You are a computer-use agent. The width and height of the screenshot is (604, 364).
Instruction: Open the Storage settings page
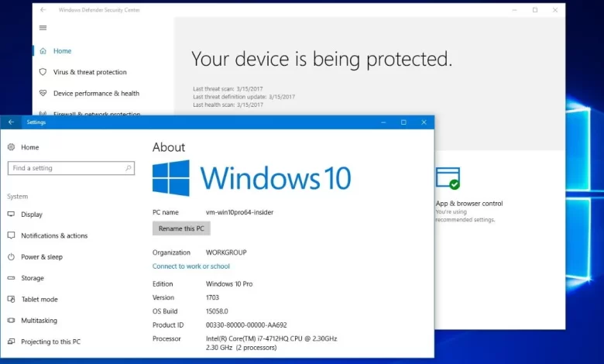tap(33, 278)
